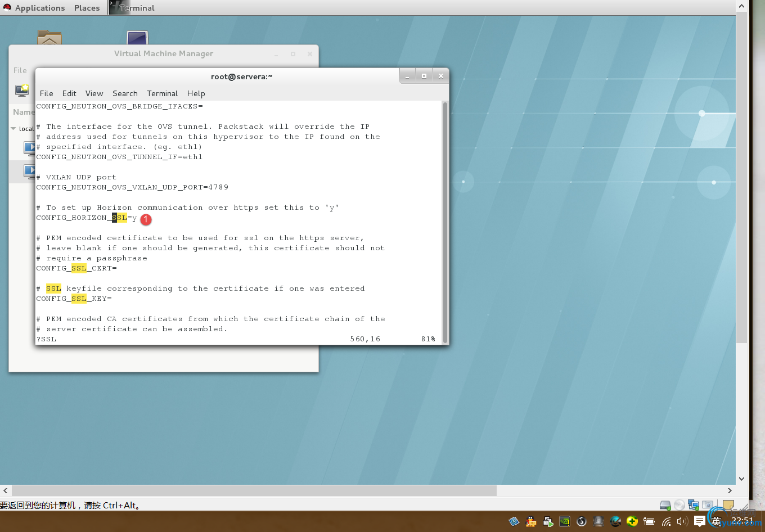Open the Terminal menu in menubar
Screen dimensions: 765x532
[x=162, y=93]
